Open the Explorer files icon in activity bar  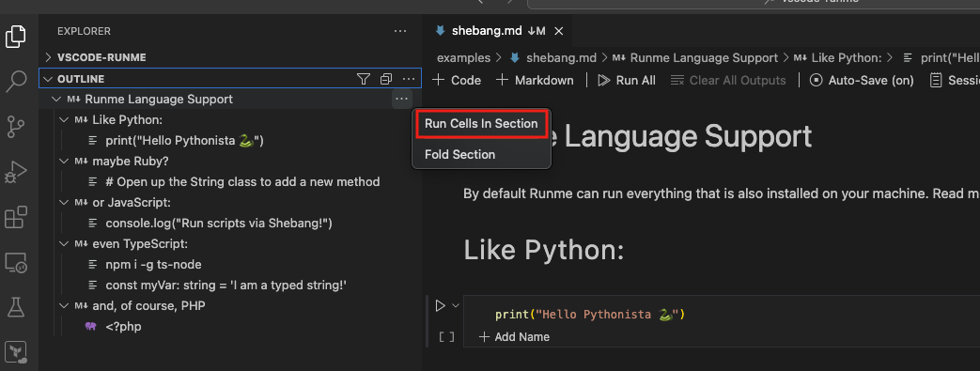click(16, 37)
